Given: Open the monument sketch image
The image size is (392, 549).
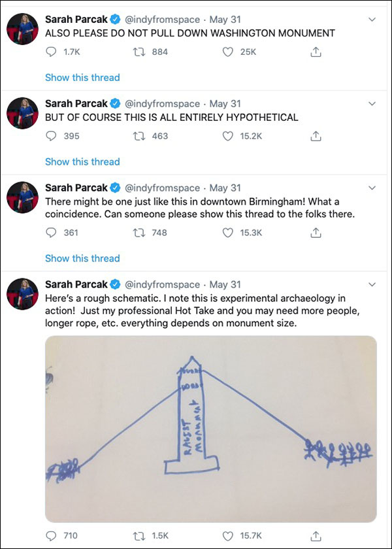Looking at the screenshot, I should pos(210,429).
